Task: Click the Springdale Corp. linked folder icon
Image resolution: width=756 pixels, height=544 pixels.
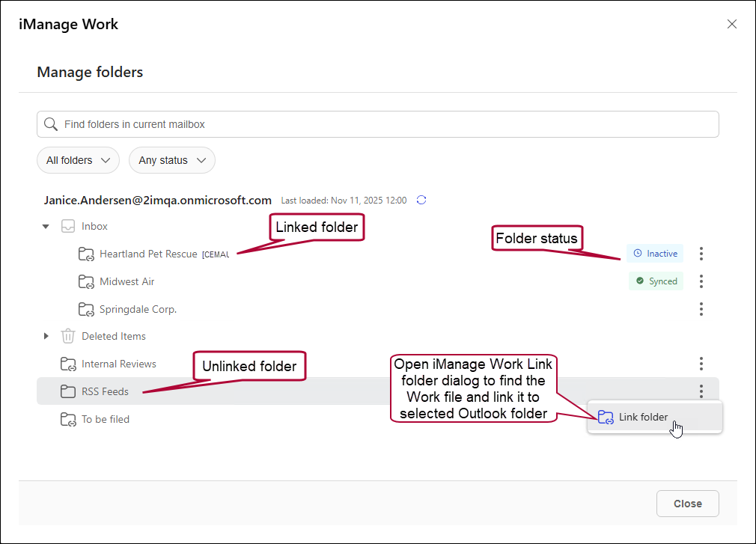Action: tap(86, 309)
